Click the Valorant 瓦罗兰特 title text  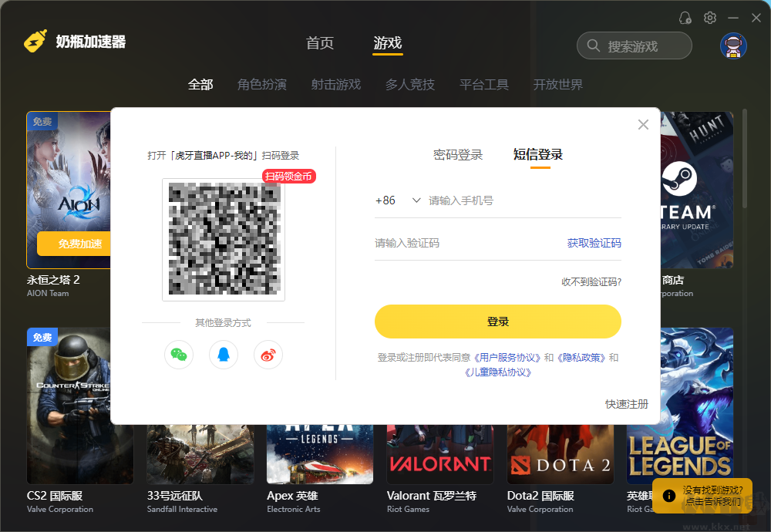click(x=432, y=496)
